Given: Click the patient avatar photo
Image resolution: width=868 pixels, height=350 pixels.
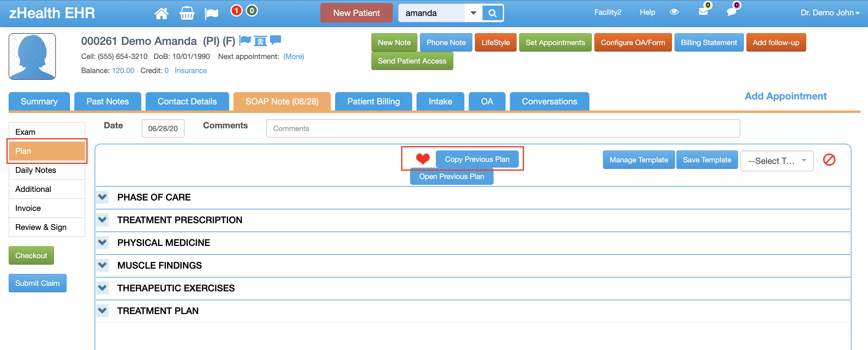Looking at the screenshot, I should click(32, 56).
